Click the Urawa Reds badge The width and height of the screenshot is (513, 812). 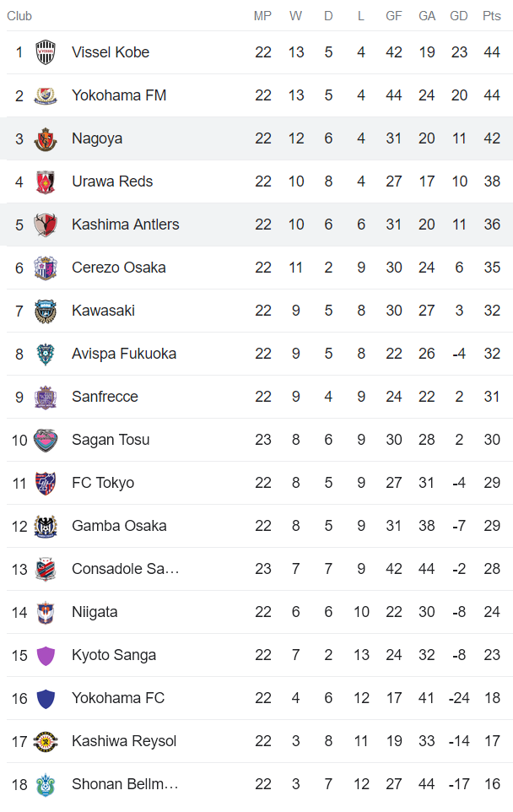[x=44, y=181]
